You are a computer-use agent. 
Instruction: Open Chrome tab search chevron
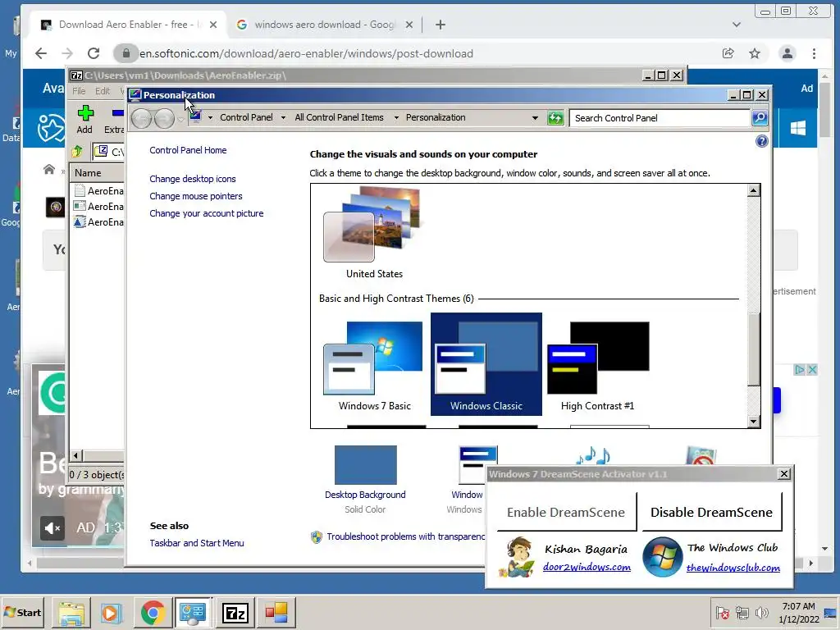coord(737,25)
